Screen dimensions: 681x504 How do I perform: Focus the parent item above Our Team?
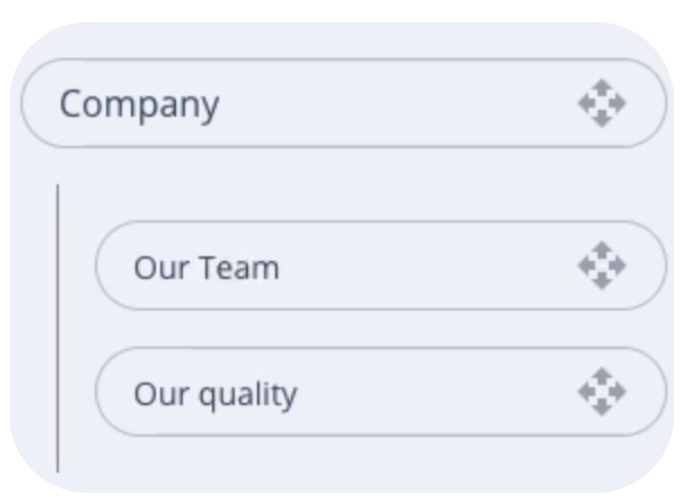344,103
